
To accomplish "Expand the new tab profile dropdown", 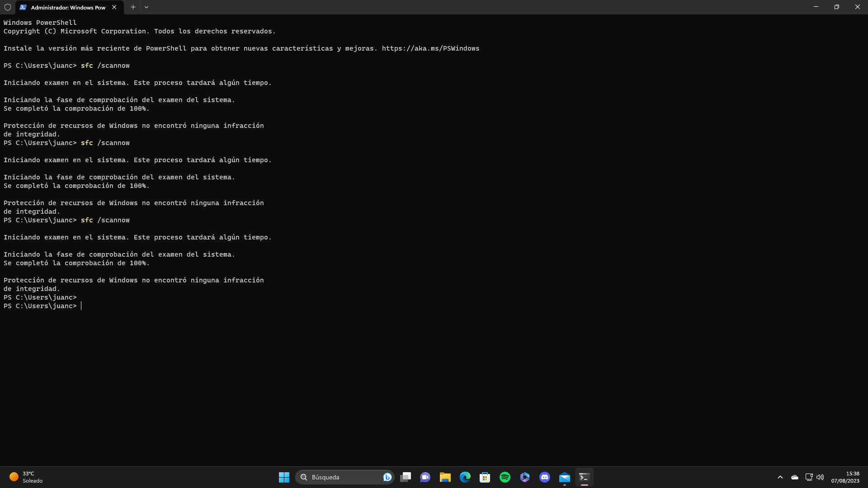I will pyautogui.click(x=146, y=7).
